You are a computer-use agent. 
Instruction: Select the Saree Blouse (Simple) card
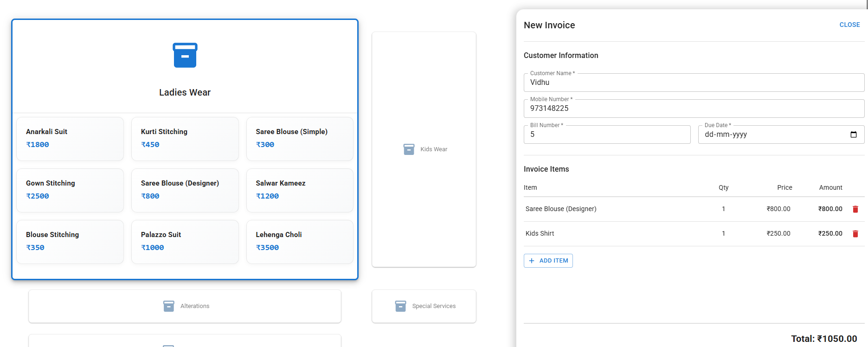300,139
